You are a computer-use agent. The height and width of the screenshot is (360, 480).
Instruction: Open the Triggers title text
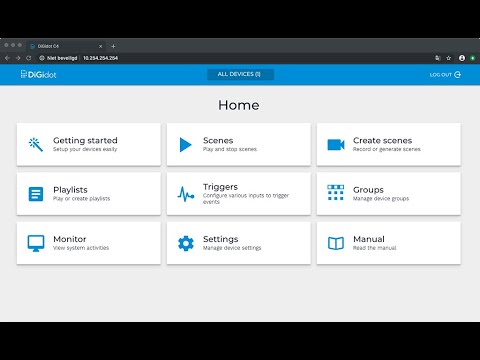pos(220,187)
